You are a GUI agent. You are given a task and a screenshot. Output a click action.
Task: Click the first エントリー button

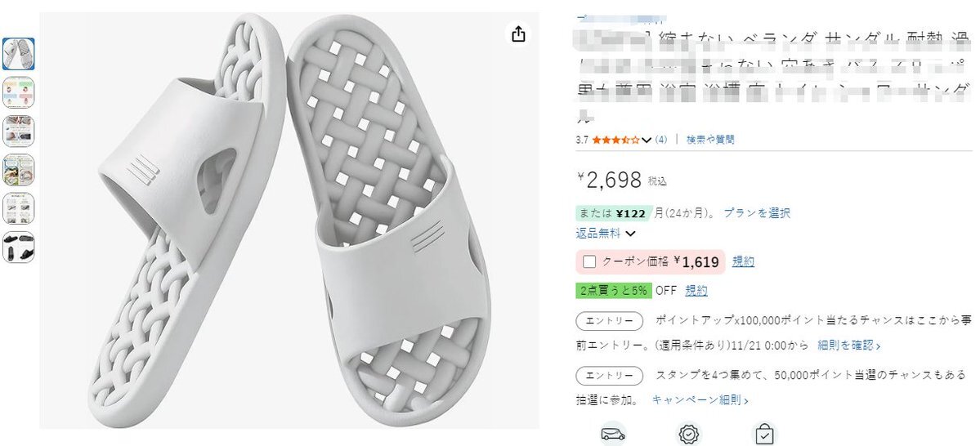[609, 320]
